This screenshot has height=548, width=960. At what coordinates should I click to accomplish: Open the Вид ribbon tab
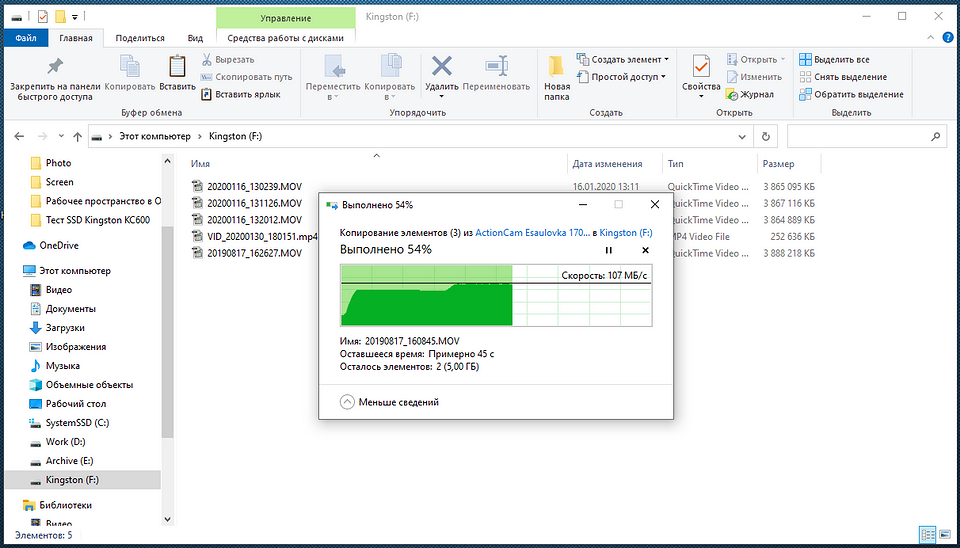click(x=195, y=39)
